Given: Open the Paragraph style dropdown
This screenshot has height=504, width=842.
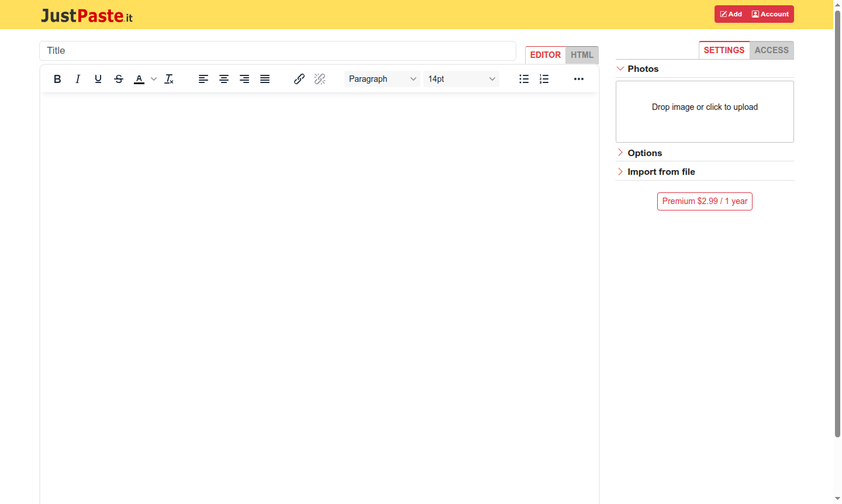Looking at the screenshot, I should click(382, 79).
